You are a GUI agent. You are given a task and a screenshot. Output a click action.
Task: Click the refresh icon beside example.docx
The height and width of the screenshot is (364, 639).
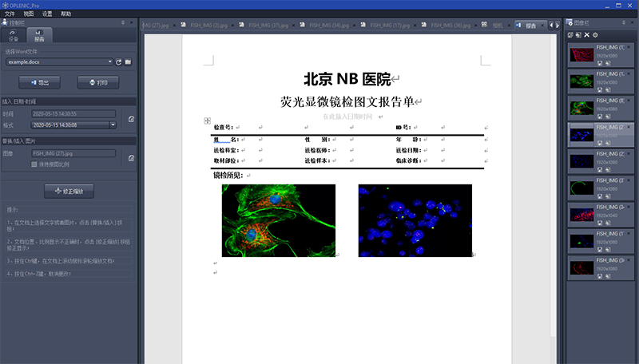click(x=118, y=61)
